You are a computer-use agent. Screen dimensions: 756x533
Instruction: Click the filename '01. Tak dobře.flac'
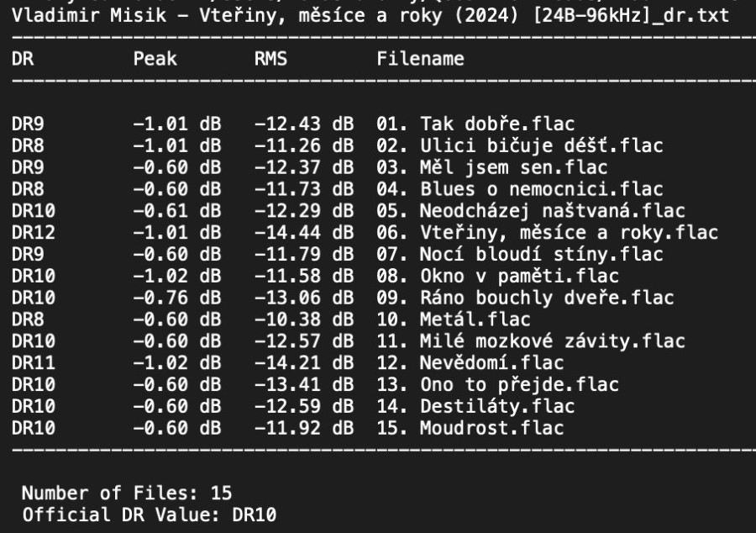475,124
